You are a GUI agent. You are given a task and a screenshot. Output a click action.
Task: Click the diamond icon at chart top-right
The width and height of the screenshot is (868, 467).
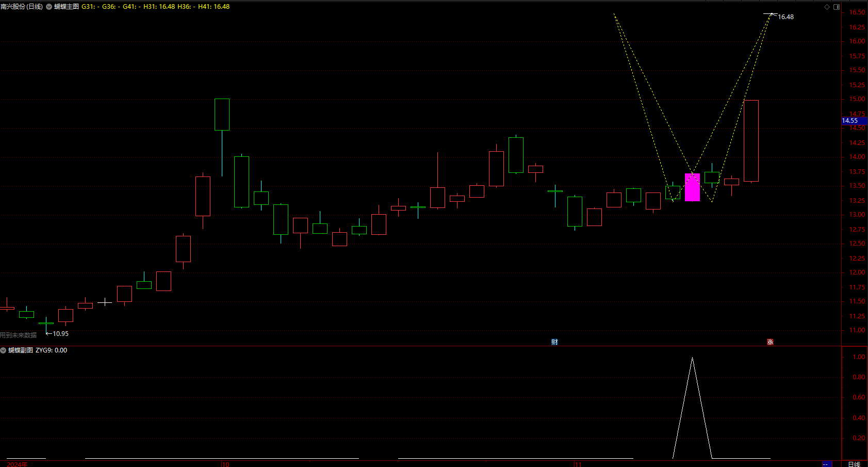pos(827,7)
